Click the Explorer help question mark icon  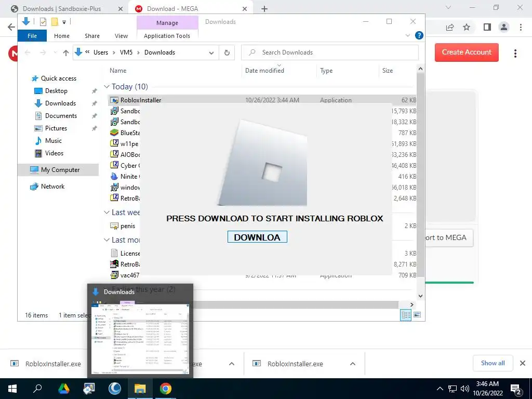(x=419, y=35)
